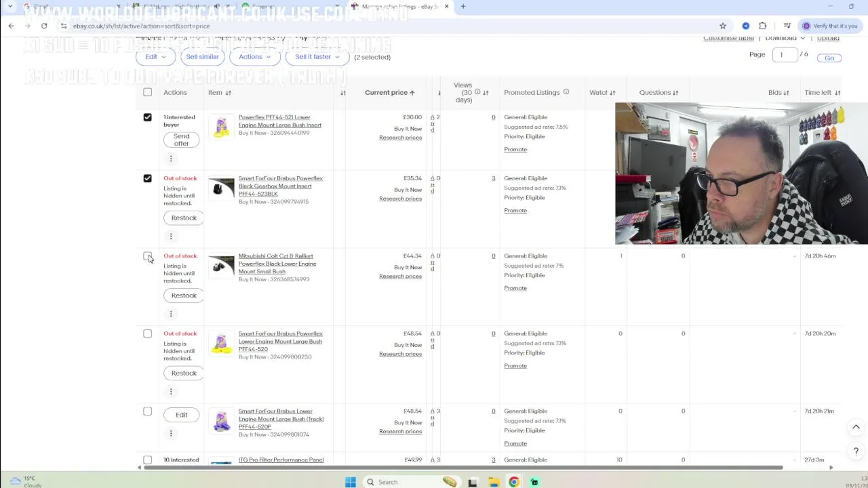This screenshot has width=868, height=488.
Task: Open the Sell it faster dropdown
Action: (317, 57)
